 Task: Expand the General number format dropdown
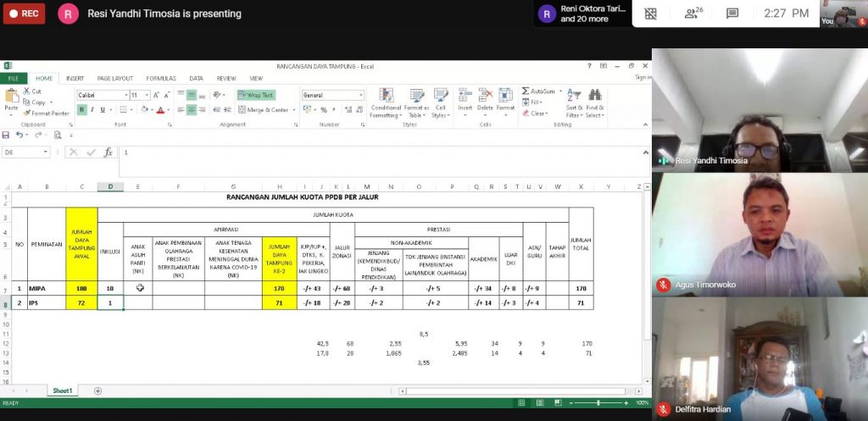pyautogui.click(x=361, y=96)
